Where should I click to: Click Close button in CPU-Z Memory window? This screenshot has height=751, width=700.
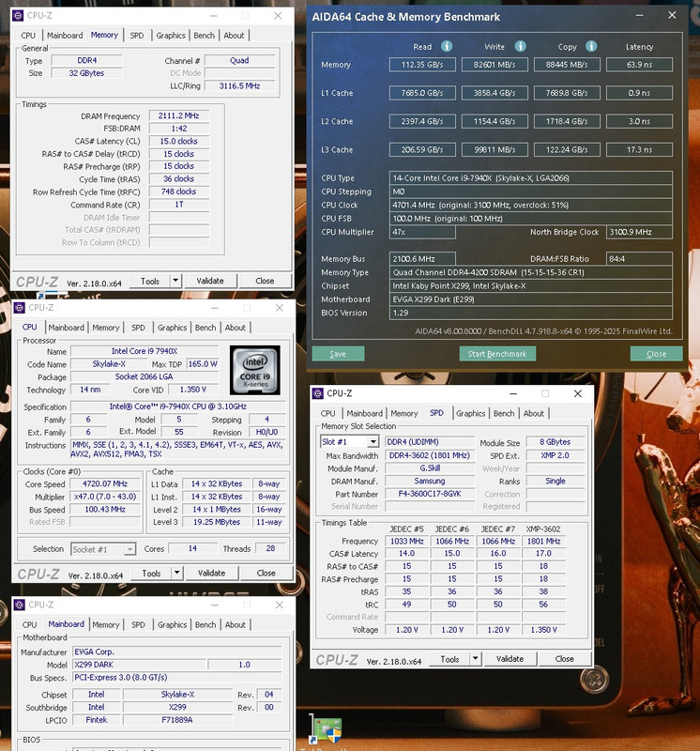(265, 281)
